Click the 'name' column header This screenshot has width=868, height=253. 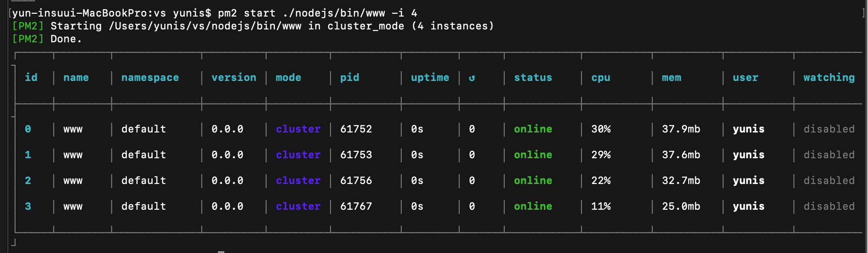click(76, 77)
